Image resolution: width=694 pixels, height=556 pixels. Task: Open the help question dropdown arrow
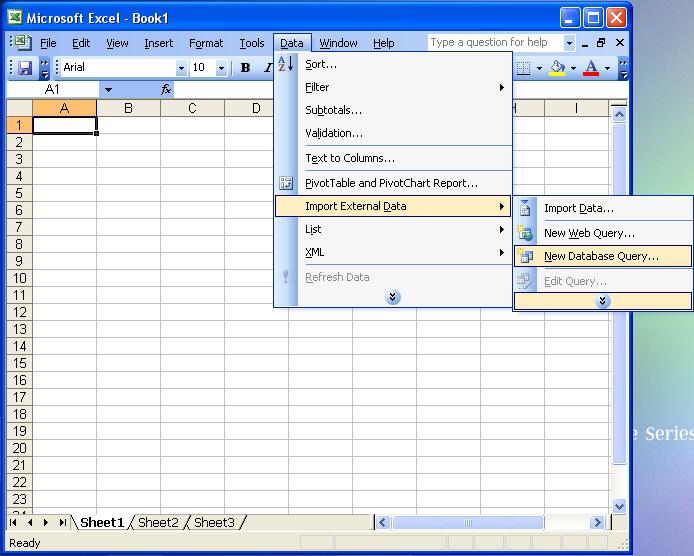pyautogui.click(x=569, y=43)
